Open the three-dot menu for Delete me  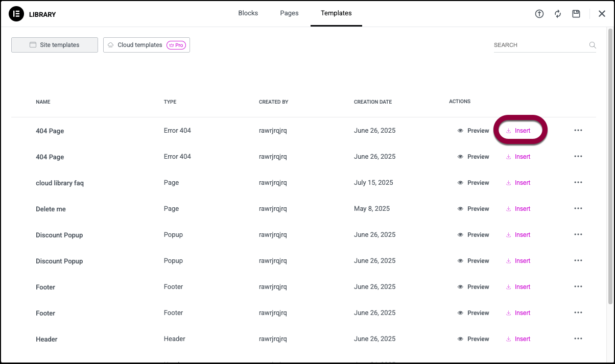coord(578,208)
